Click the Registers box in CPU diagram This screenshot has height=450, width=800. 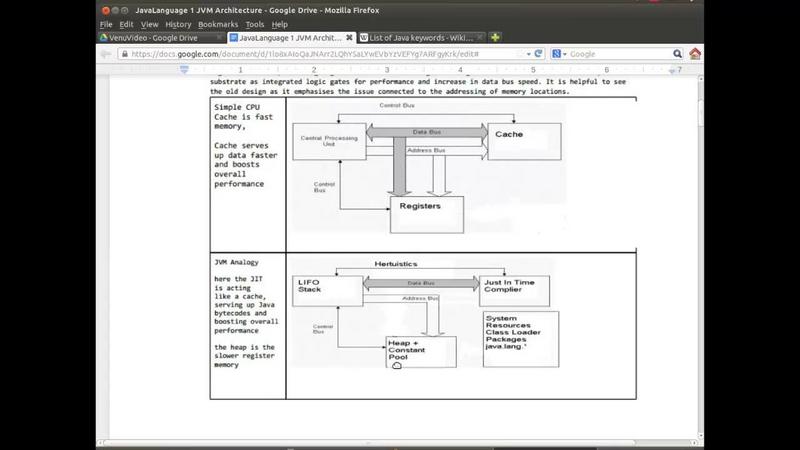point(427,214)
